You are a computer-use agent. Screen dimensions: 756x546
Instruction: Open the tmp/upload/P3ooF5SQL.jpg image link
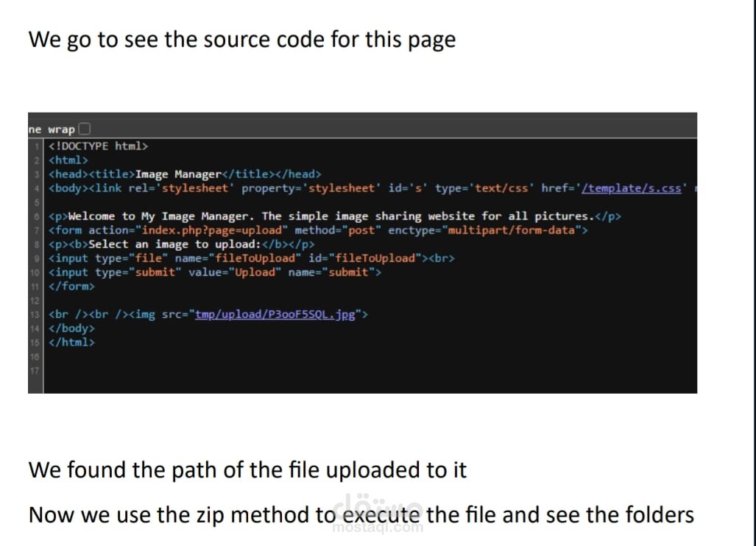click(275, 315)
